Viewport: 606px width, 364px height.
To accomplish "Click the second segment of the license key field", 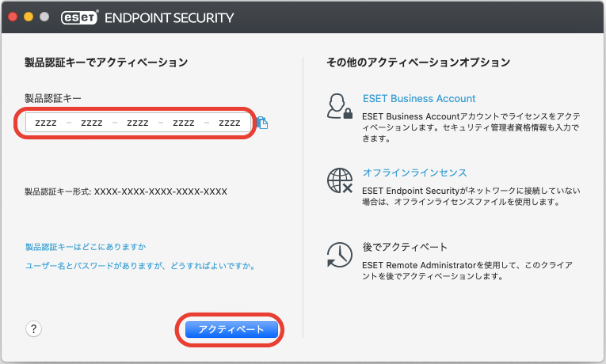I will tap(92, 123).
